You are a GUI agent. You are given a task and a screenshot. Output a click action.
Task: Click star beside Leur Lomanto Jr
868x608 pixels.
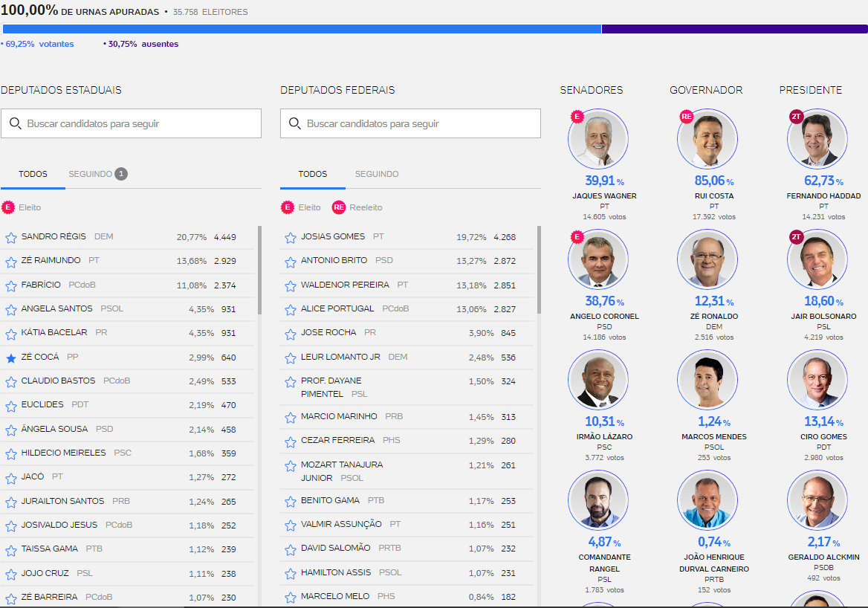coord(291,358)
